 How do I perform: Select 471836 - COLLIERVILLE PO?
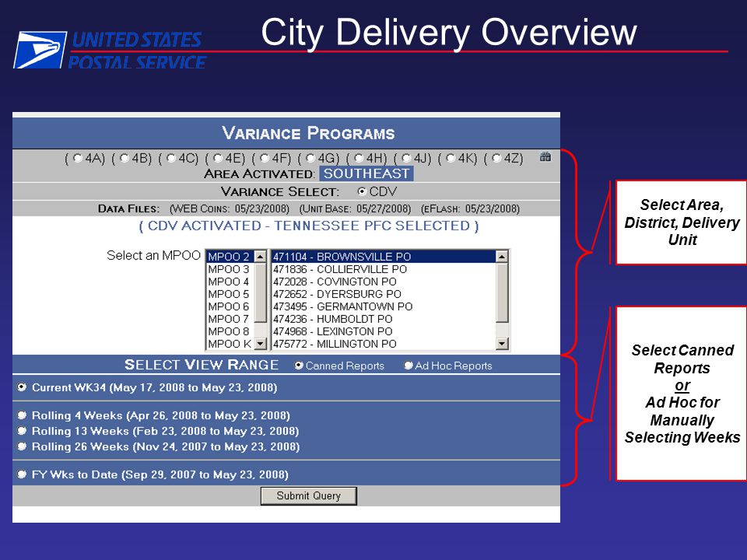coord(384,269)
